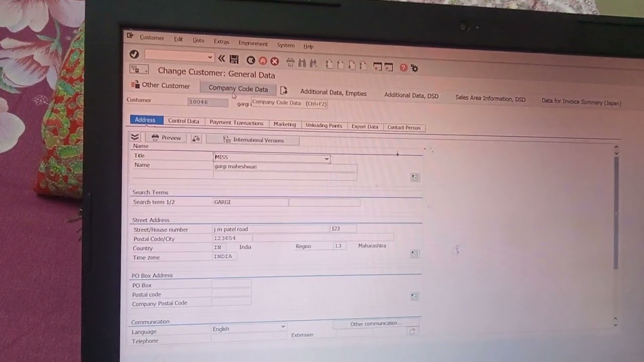Click the more-fields icon in Name section
Viewport: 644px width, 362px height.
pos(415,177)
